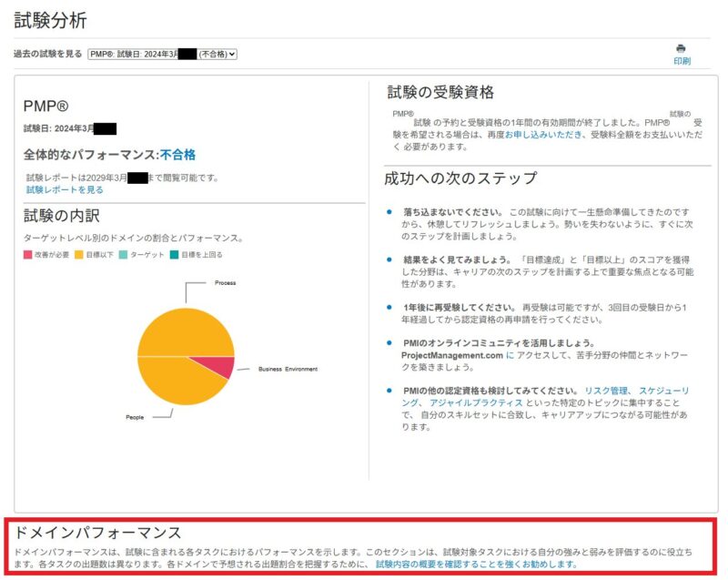Click the お申し込みいただき reapply link

[544, 134]
